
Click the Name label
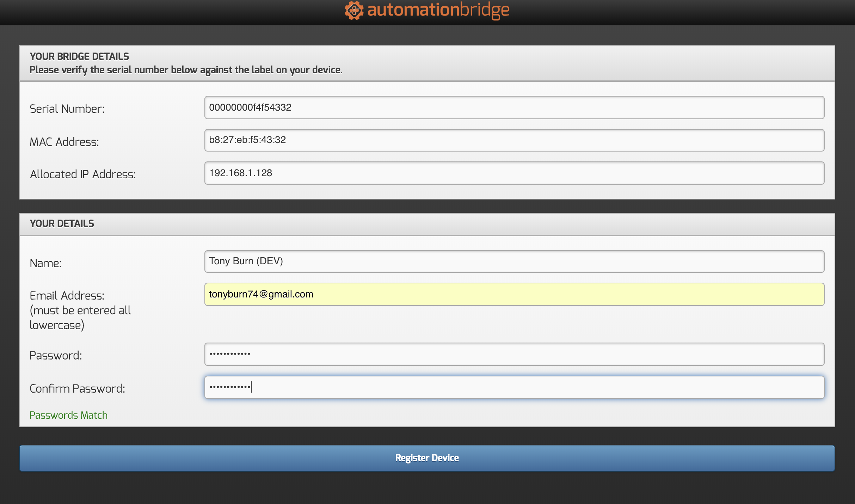point(45,263)
